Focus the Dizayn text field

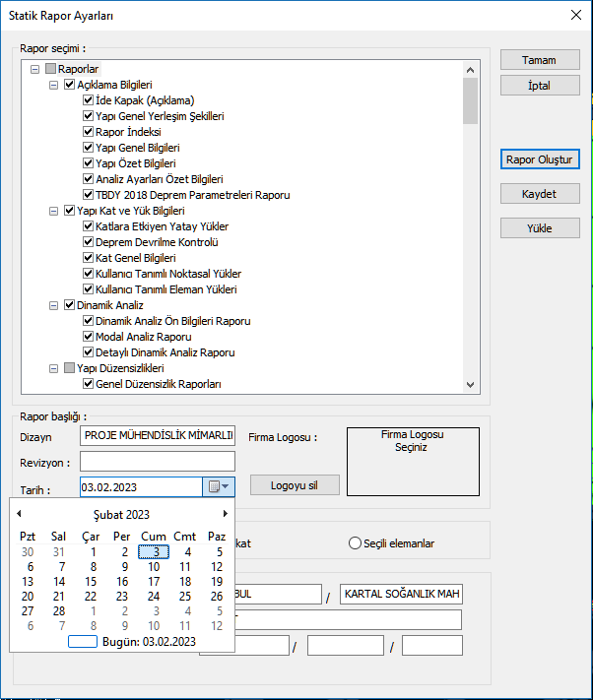tap(158, 436)
